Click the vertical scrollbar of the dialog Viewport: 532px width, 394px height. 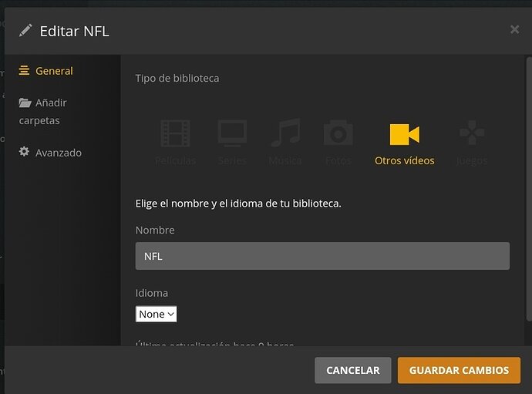529,188
